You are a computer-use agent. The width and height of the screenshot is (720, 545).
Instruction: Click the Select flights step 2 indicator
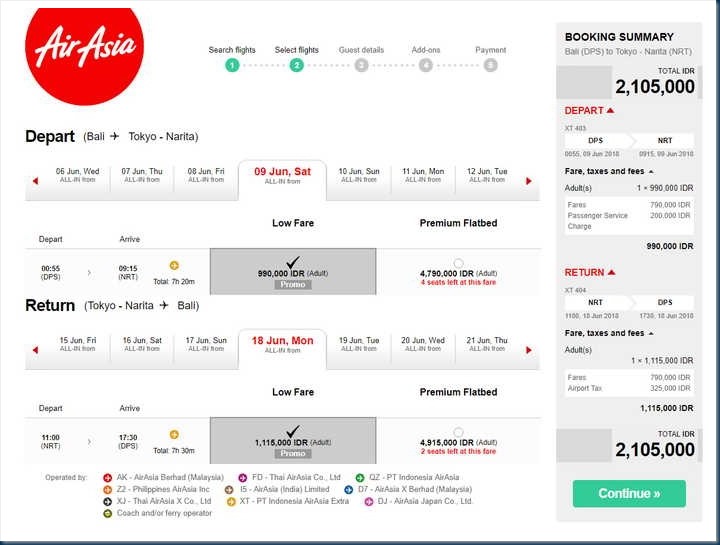coord(297,65)
